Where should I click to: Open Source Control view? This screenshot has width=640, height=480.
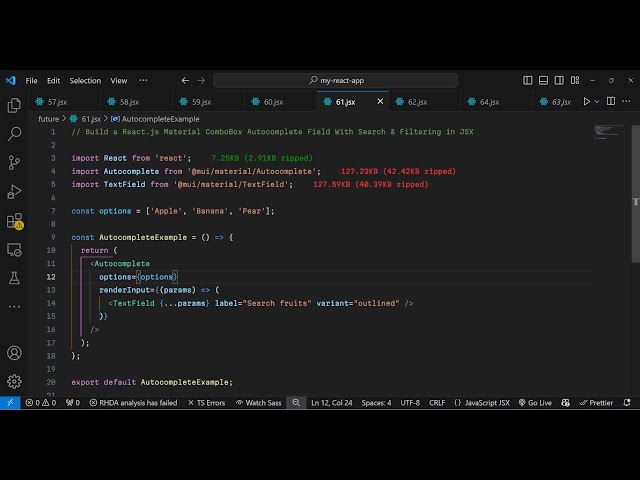coord(14,162)
